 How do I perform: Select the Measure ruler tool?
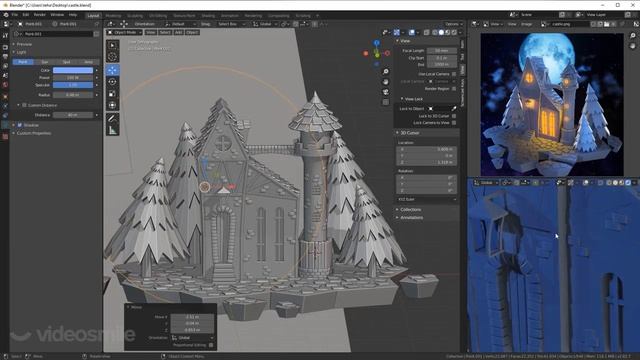coord(113,130)
